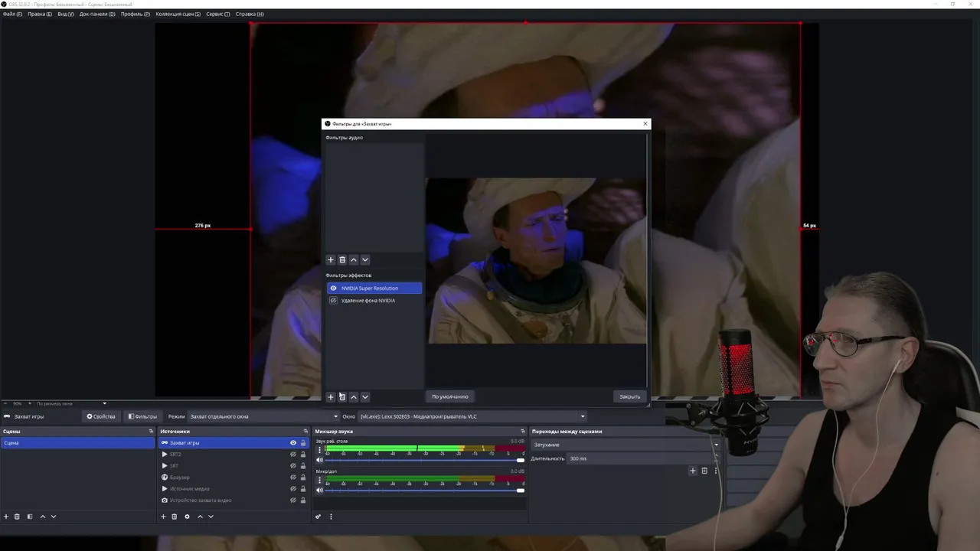Open audio mixer footer three-dot menu

click(331, 517)
